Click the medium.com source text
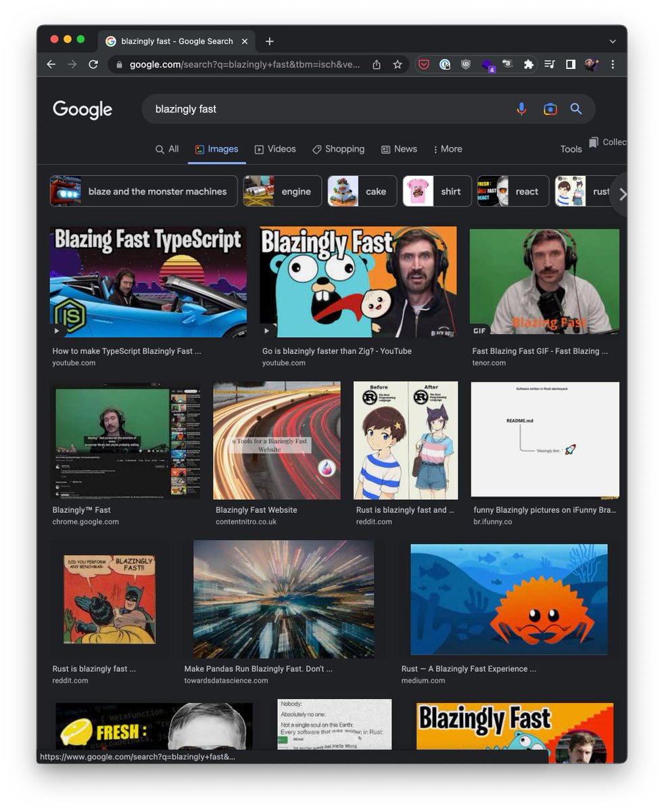This screenshot has width=664, height=812. pyautogui.click(x=423, y=680)
